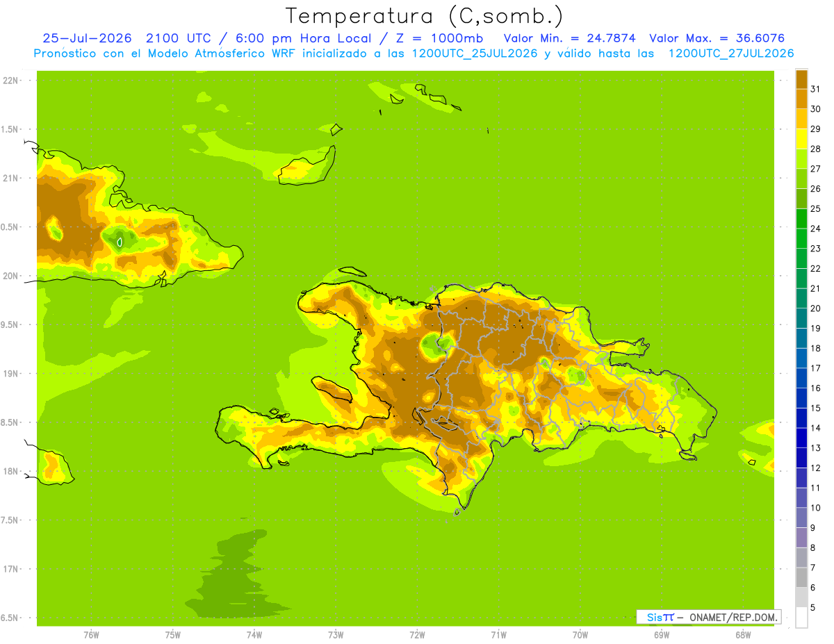Click the legend value 5
The image size is (834, 644).
[813, 607]
